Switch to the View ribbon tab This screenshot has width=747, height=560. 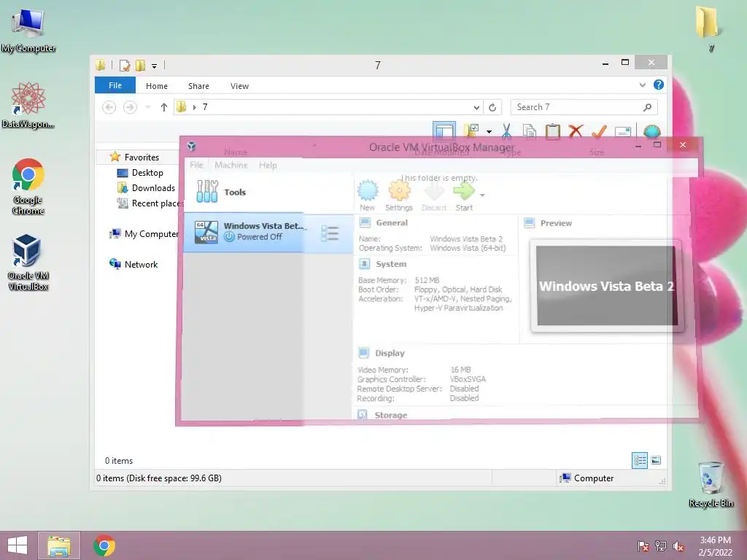(x=239, y=86)
